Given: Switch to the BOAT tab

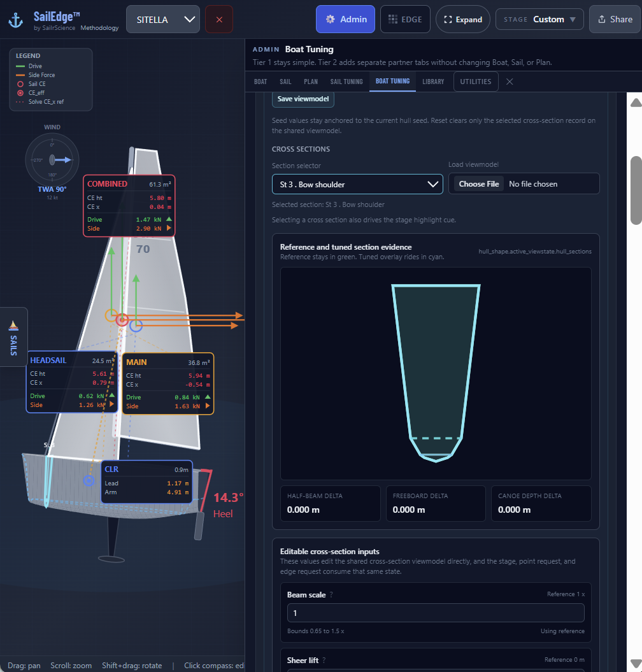Looking at the screenshot, I should pyautogui.click(x=260, y=82).
